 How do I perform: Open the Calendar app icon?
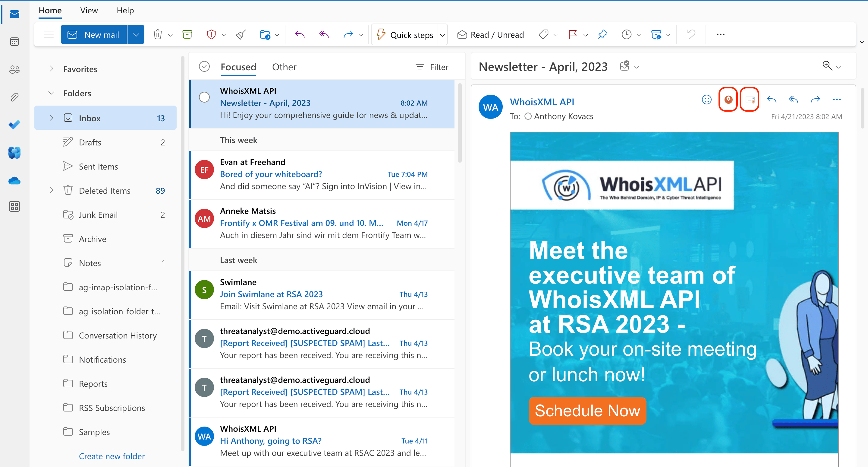14,42
